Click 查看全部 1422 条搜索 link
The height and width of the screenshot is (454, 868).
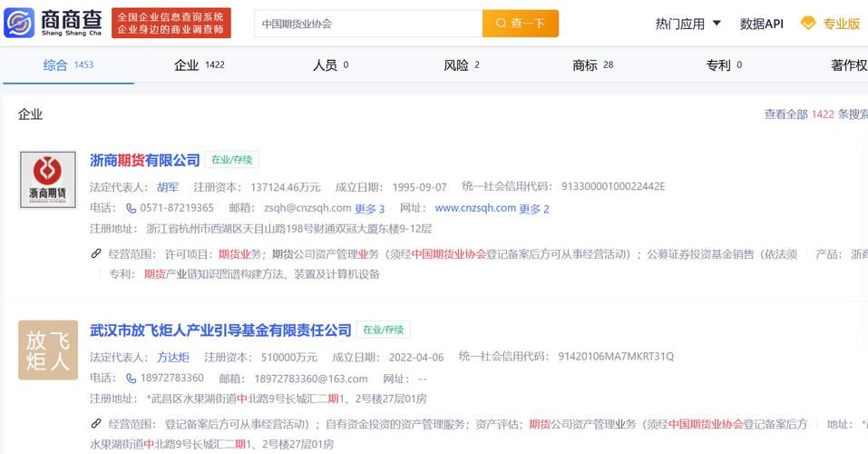click(x=816, y=114)
